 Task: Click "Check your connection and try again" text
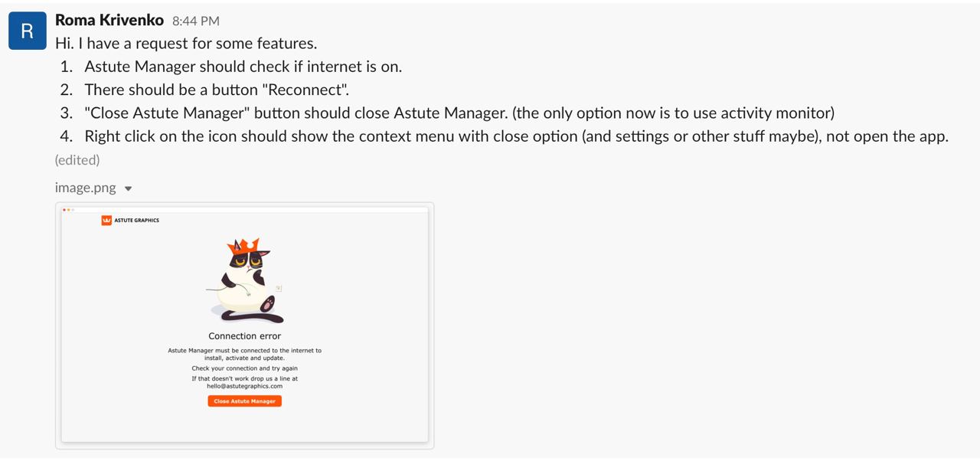[244, 368]
